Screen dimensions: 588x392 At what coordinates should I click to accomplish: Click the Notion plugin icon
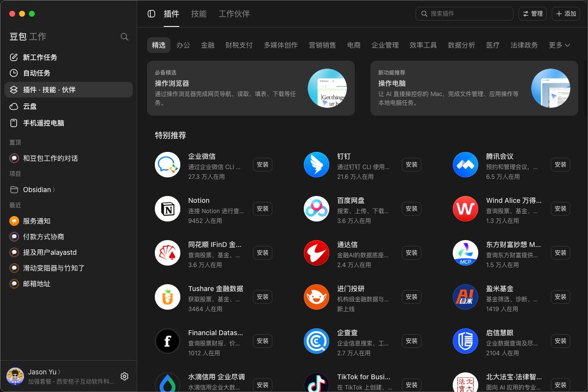(168, 209)
